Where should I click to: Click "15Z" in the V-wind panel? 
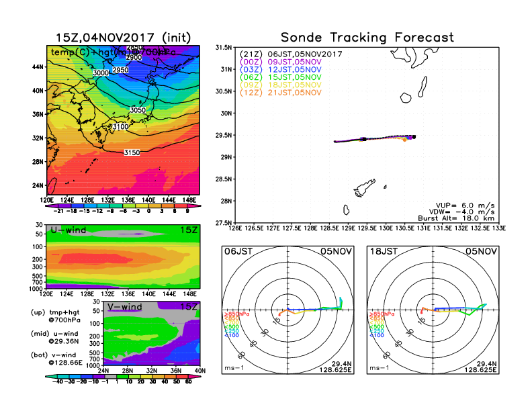(x=188, y=307)
